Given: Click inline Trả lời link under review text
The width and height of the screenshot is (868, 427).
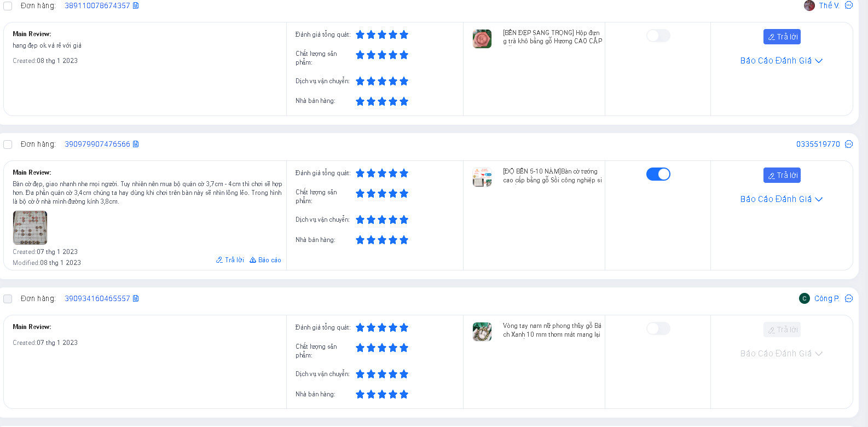Looking at the screenshot, I should 230,260.
